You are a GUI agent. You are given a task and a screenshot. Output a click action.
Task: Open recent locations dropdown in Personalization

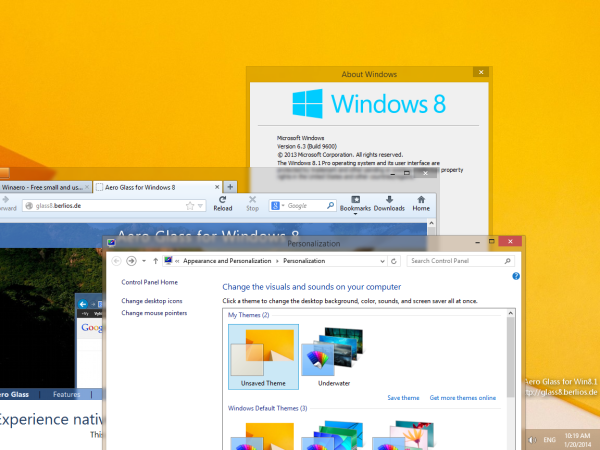click(144, 261)
